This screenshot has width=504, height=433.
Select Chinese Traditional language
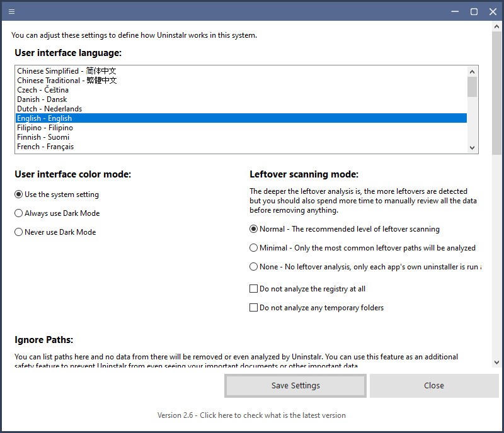(241, 81)
